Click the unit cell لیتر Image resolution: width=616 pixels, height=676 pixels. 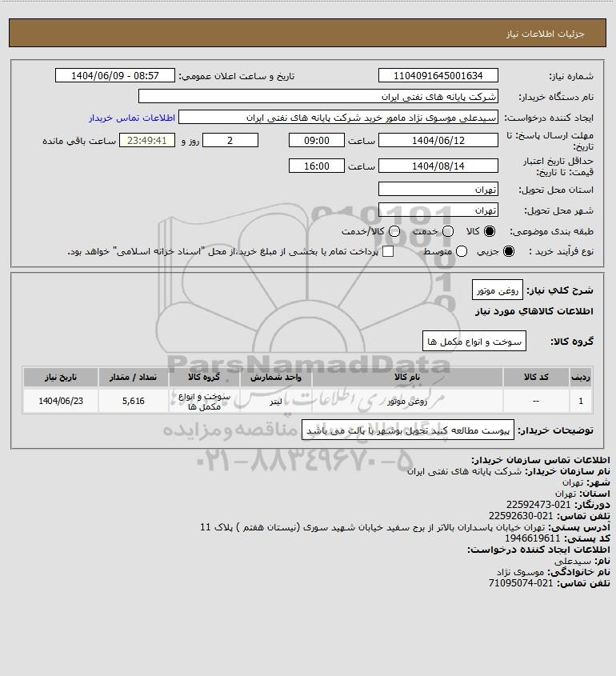(276, 402)
